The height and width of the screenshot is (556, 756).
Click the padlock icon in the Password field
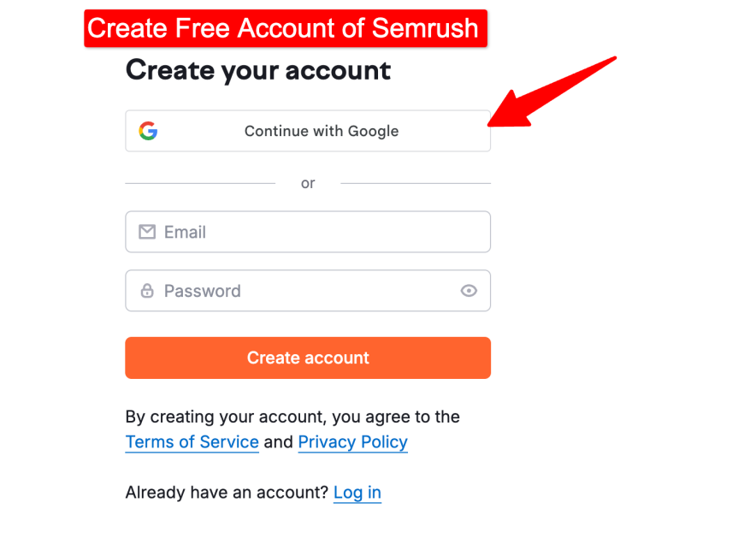pos(149,291)
